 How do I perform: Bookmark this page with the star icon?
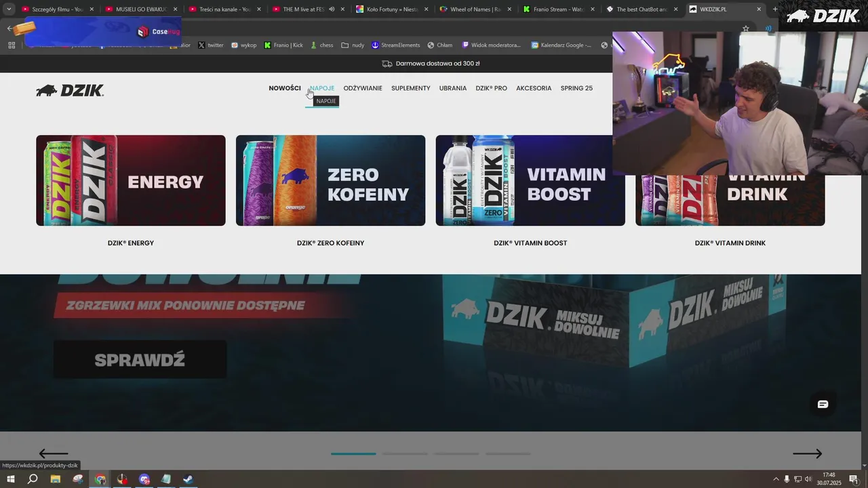pyautogui.click(x=746, y=28)
